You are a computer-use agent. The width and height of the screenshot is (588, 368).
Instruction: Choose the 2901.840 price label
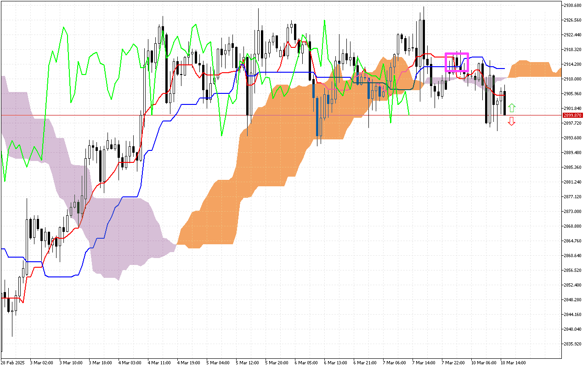(x=573, y=108)
